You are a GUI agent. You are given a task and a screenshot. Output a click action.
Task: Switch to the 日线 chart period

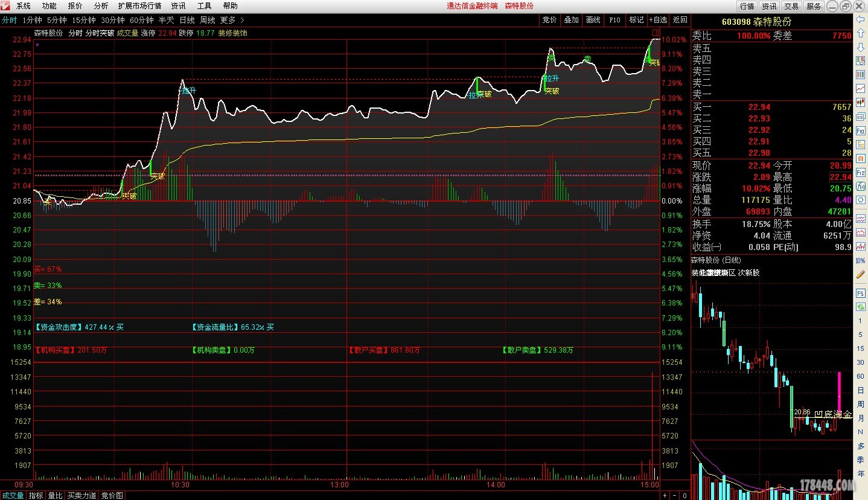coord(187,20)
